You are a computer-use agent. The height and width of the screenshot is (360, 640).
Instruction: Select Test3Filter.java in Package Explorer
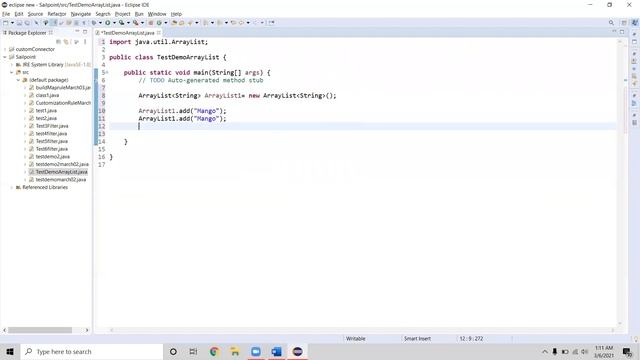pyautogui.click(x=52, y=126)
